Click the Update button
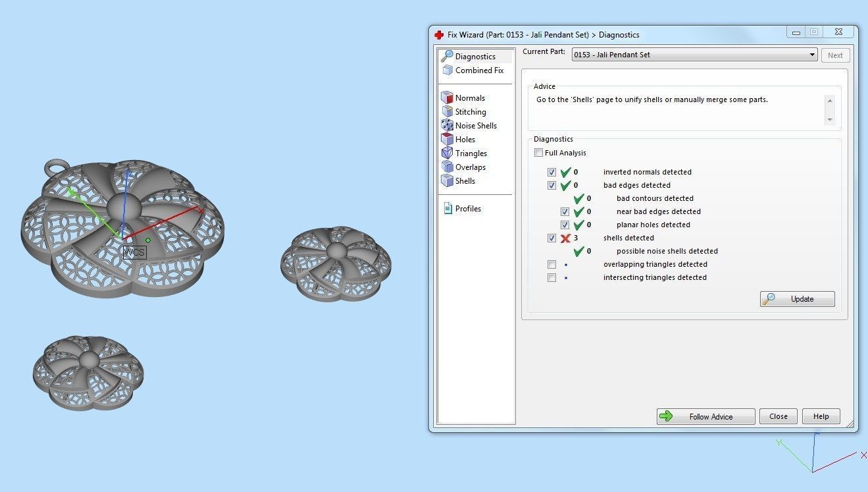The image size is (868, 492). [797, 299]
